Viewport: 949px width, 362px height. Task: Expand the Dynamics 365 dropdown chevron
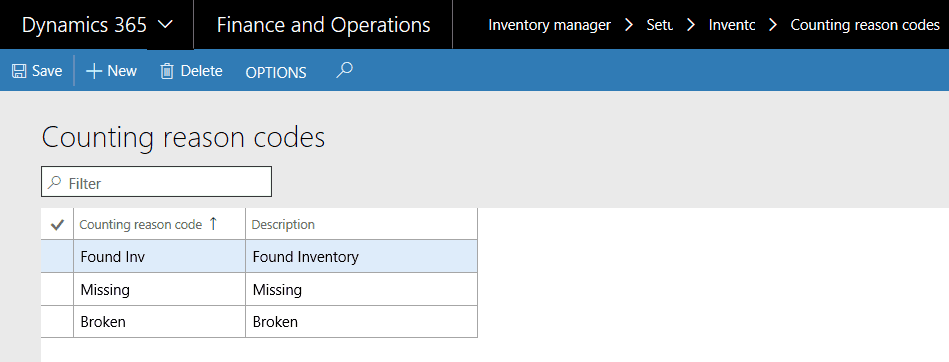165,25
